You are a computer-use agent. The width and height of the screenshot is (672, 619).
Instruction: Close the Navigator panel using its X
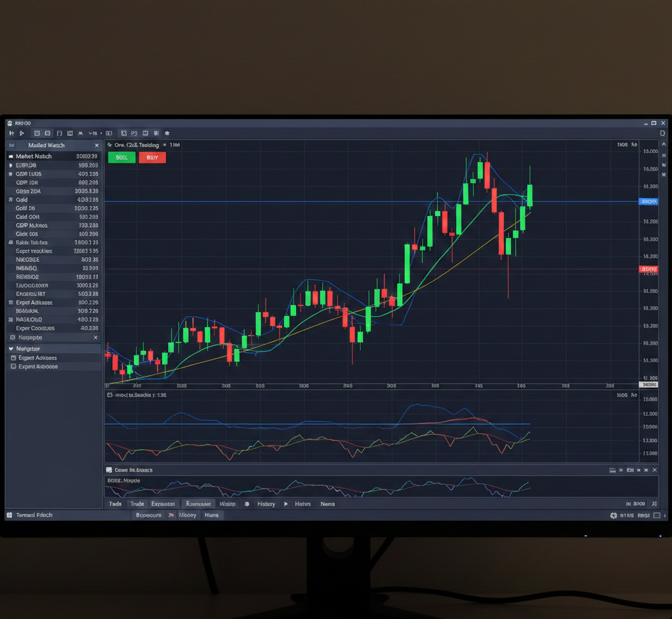click(96, 337)
